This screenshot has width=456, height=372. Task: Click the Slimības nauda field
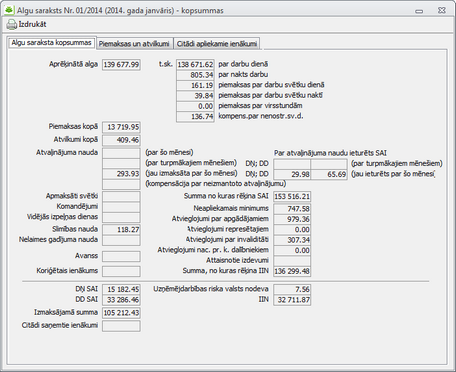[121, 230]
